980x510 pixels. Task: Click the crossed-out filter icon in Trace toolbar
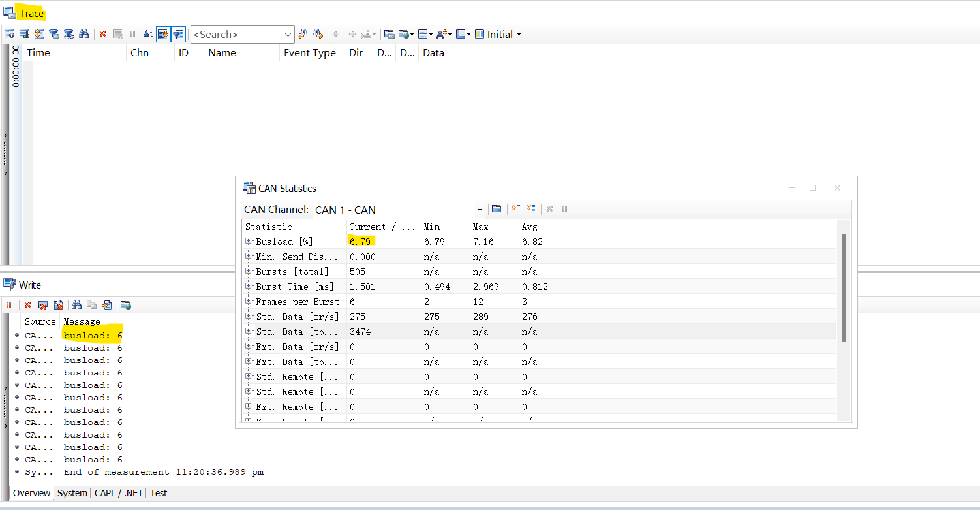coord(69,34)
